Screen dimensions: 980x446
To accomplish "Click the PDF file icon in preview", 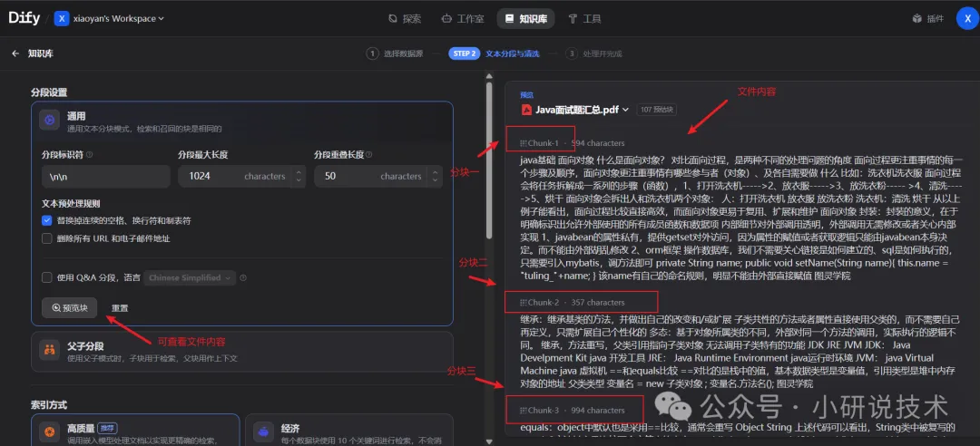I will [x=525, y=110].
